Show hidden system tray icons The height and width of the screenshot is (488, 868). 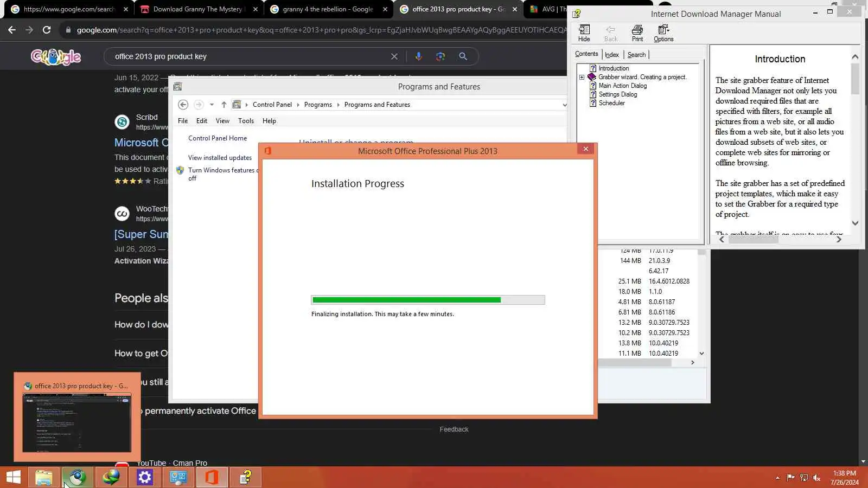777,478
